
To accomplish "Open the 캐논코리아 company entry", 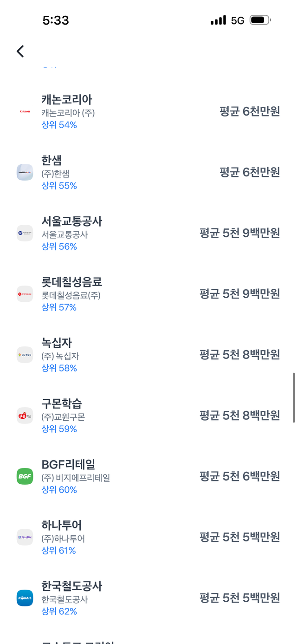I will pos(67,99).
